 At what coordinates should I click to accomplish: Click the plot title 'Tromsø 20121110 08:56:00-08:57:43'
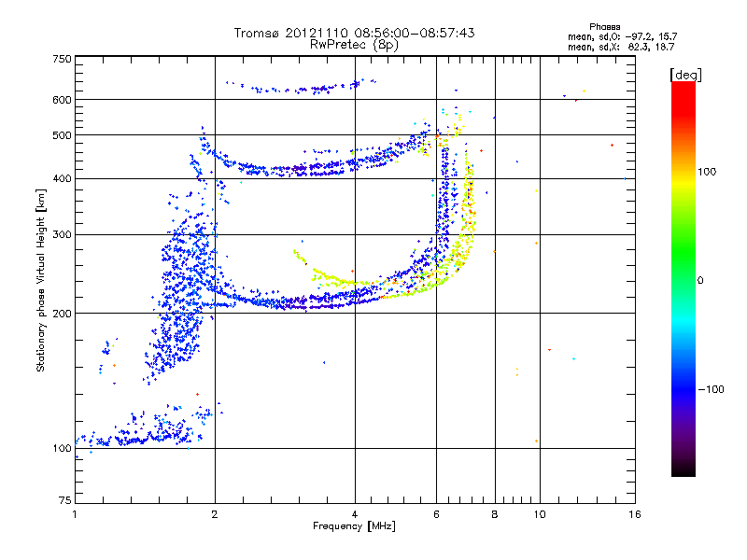[354, 33]
